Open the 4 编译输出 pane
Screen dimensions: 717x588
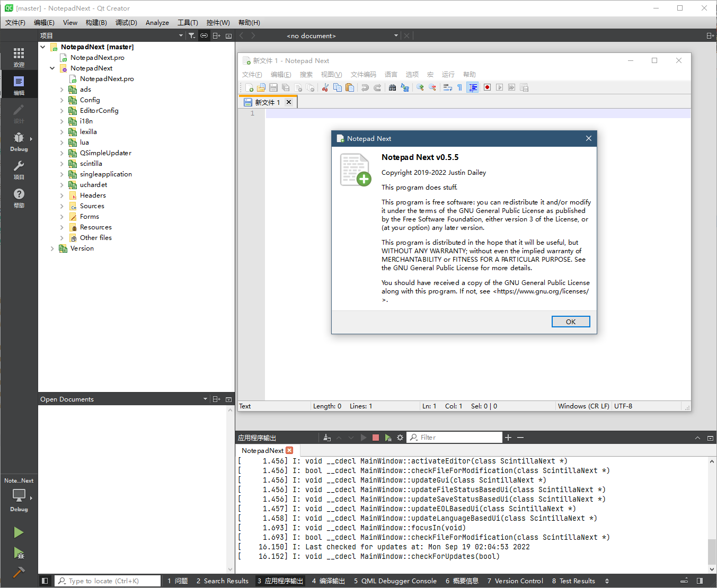[x=329, y=581]
